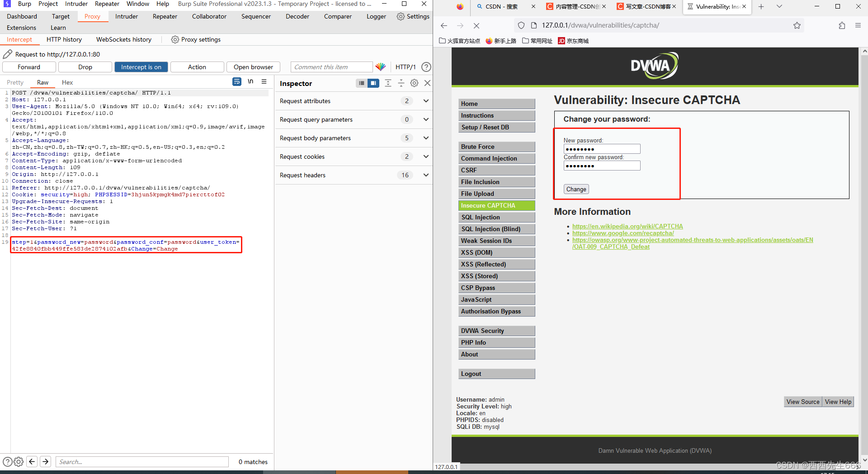Go to next search match arrow

tap(46, 461)
